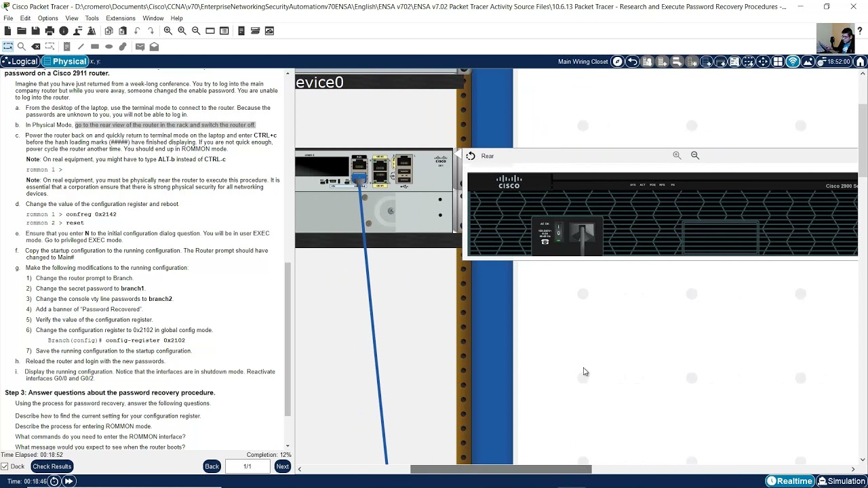This screenshot has width=868, height=488.
Task: Open the File menu
Action: click(8, 18)
